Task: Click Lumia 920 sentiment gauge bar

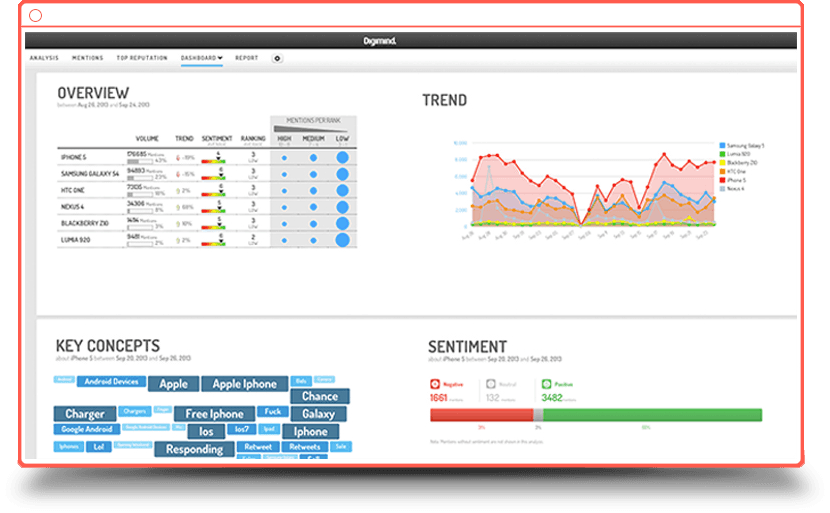Action: pos(213,242)
